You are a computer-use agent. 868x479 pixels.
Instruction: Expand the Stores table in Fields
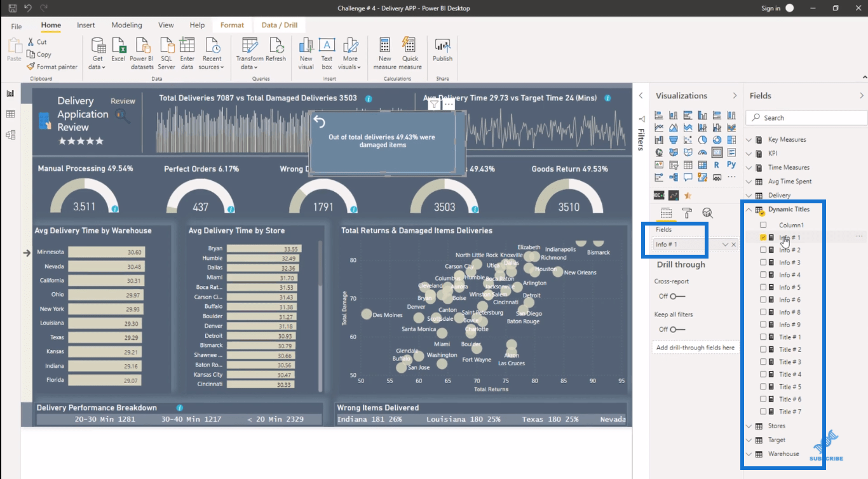(749, 426)
